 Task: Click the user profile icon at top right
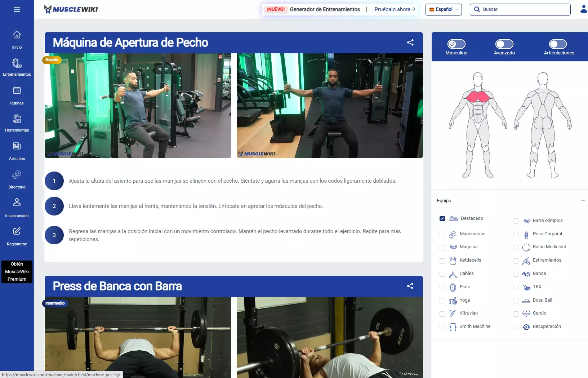click(584, 9)
